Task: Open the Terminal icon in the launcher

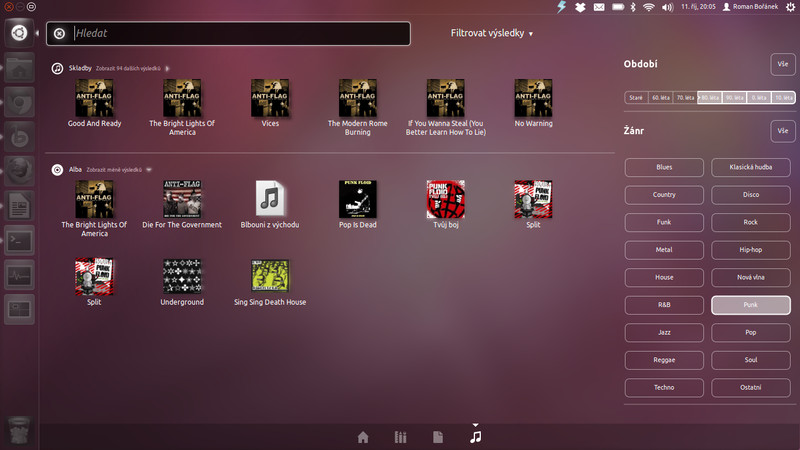Action: tap(19, 240)
